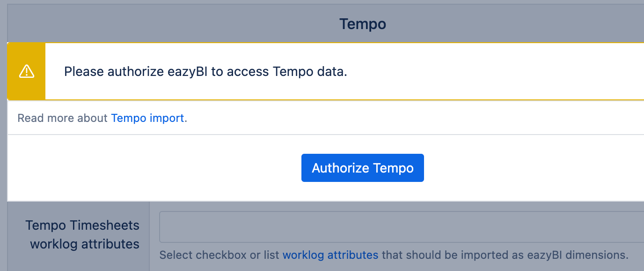Click empty white area of the warning banner
The height and width of the screenshot is (271, 644).
click(x=491, y=72)
